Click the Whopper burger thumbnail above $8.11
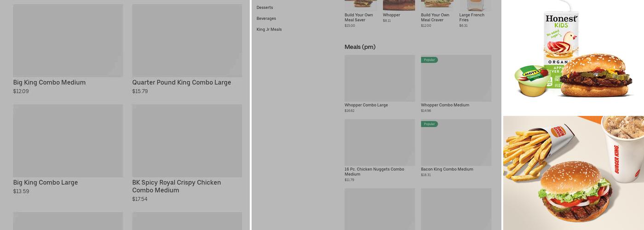 [399, 5]
